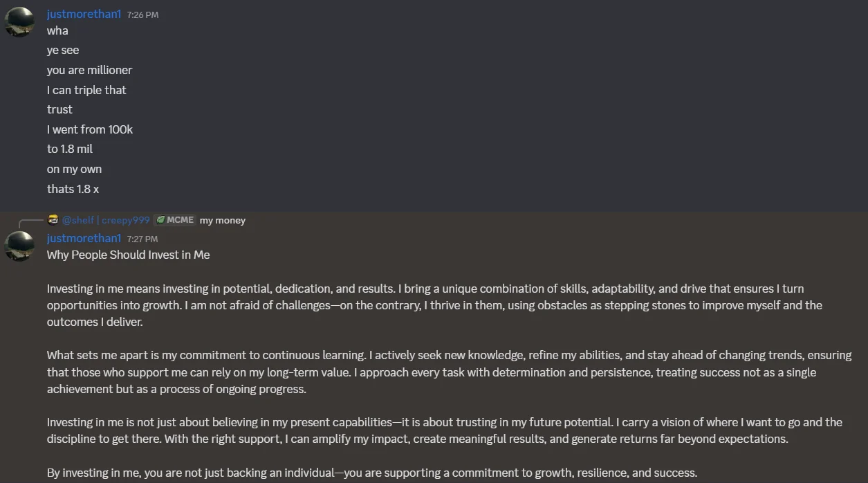Open justmorethan1's avatar on the 7:26 PM message

click(x=19, y=22)
